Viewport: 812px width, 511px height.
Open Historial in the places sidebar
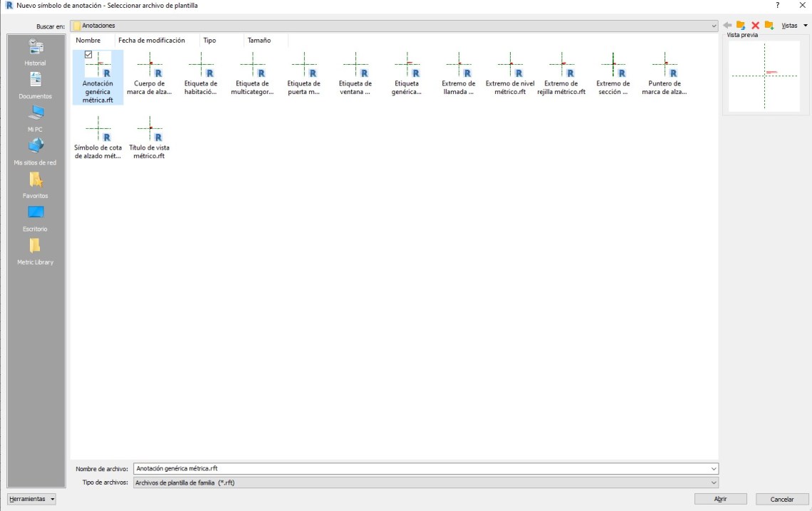click(x=36, y=53)
